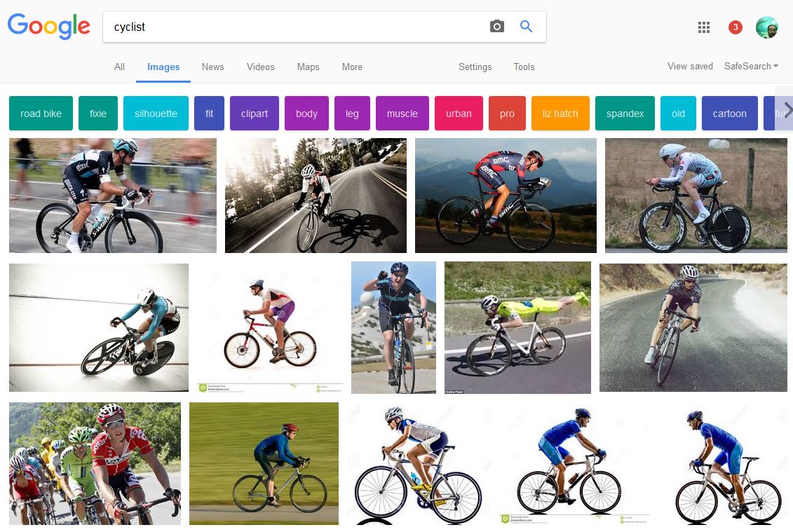Filter by the "road bike" chip

(x=41, y=114)
